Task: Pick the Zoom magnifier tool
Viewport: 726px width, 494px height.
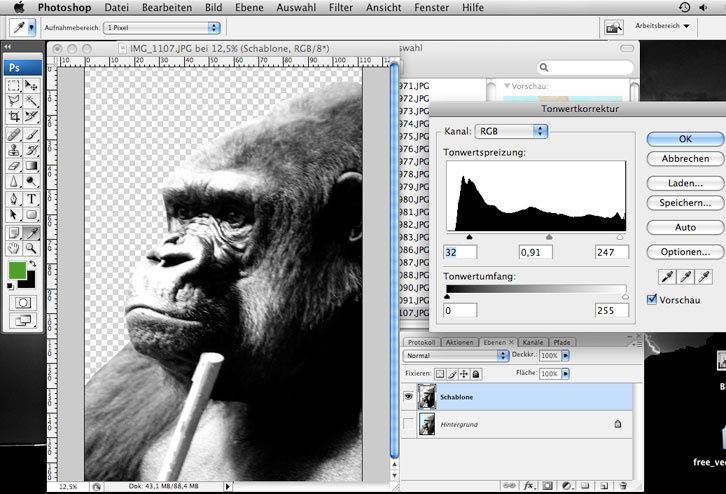Action: (x=32, y=247)
